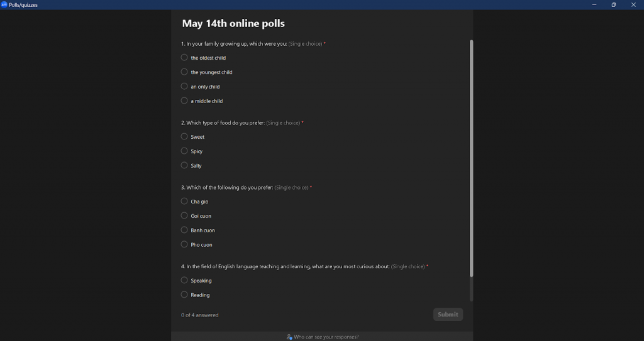Click the poll's vertical scrollbar
This screenshot has height=341, width=644.
(472, 158)
